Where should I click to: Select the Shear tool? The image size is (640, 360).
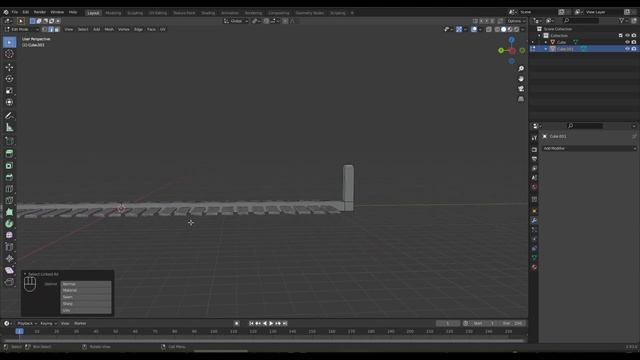9,270
